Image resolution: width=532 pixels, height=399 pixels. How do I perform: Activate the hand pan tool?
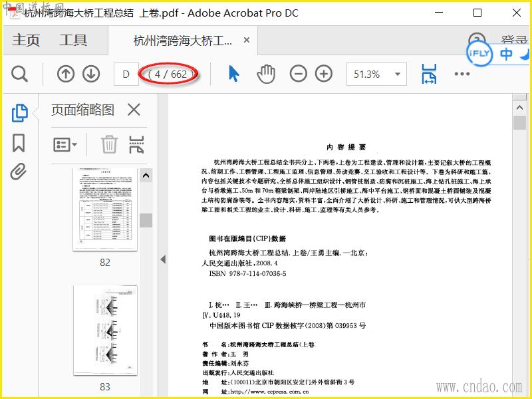tap(265, 74)
